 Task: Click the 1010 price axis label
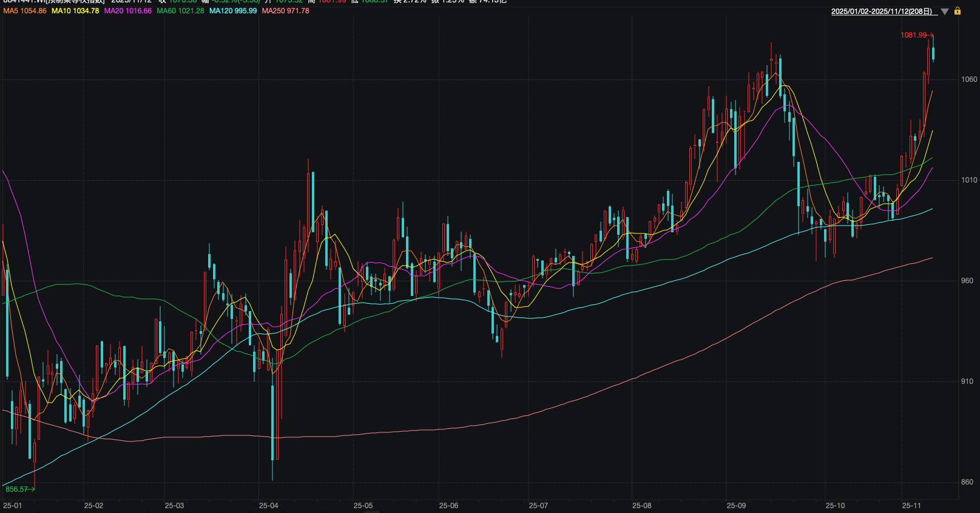(x=969, y=180)
